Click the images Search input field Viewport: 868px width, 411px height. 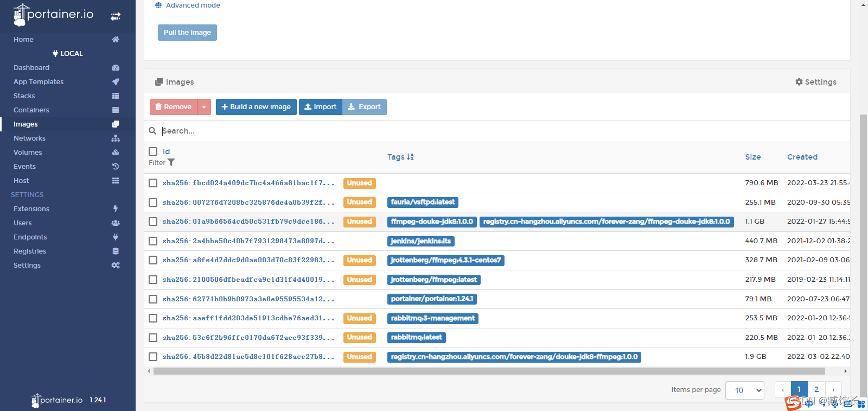(505, 131)
